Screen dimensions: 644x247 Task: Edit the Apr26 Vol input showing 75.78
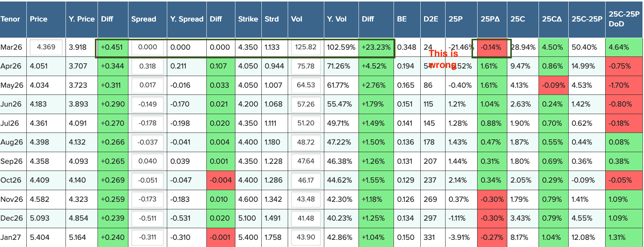coord(305,66)
